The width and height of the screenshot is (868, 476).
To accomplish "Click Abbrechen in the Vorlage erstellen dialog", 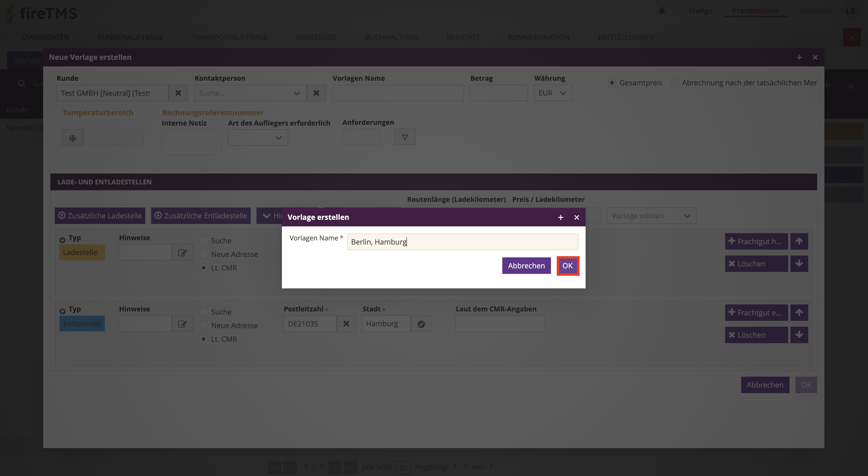I will click(526, 266).
